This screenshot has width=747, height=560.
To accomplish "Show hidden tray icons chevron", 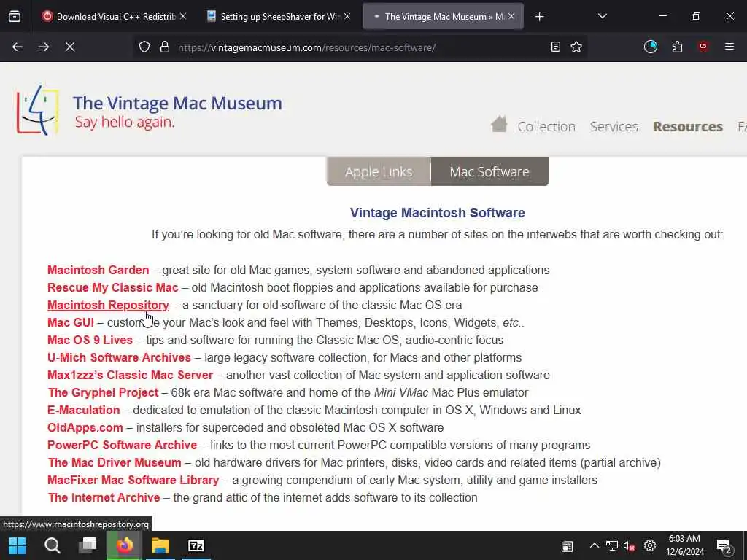I will point(594,545).
